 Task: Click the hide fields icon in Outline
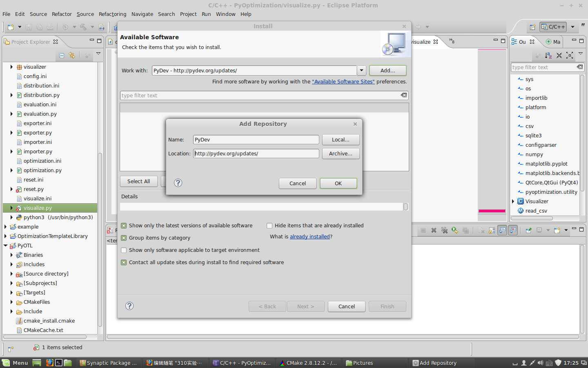pyautogui.click(x=559, y=55)
